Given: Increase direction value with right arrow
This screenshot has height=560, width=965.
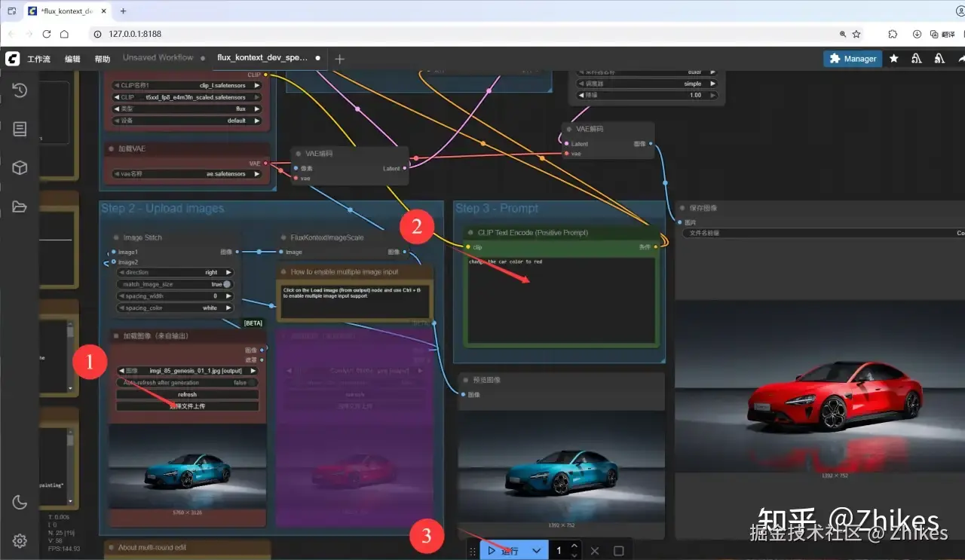Looking at the screenshot, I should point(229,272).
